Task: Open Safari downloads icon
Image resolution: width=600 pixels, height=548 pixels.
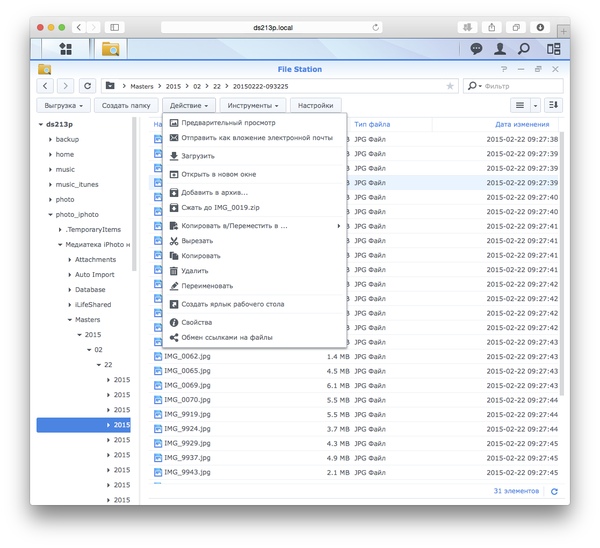Action: point(540,28)
